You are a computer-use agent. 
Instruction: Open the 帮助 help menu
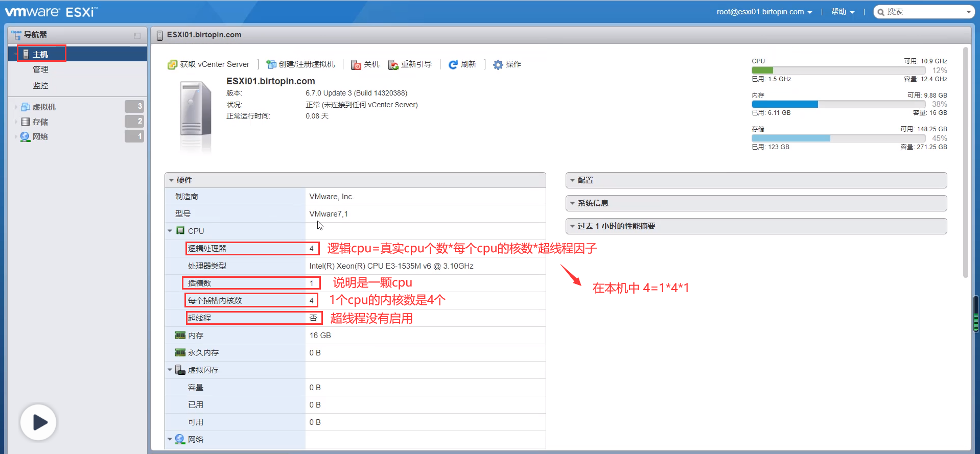tap(843, 12)
